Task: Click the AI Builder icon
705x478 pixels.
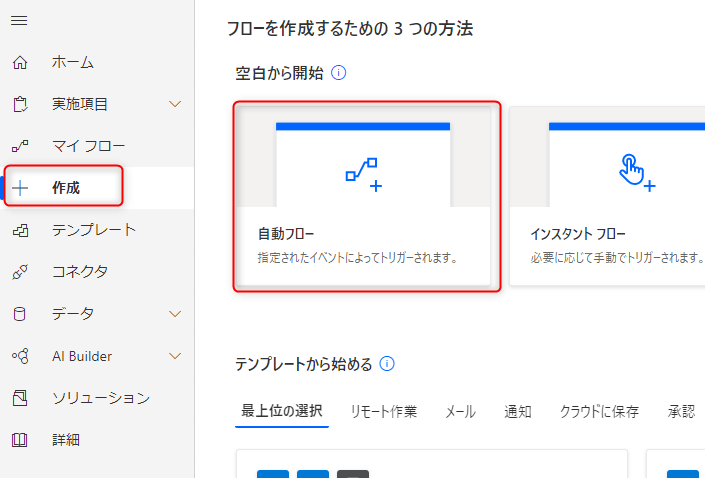Action: 20,356
